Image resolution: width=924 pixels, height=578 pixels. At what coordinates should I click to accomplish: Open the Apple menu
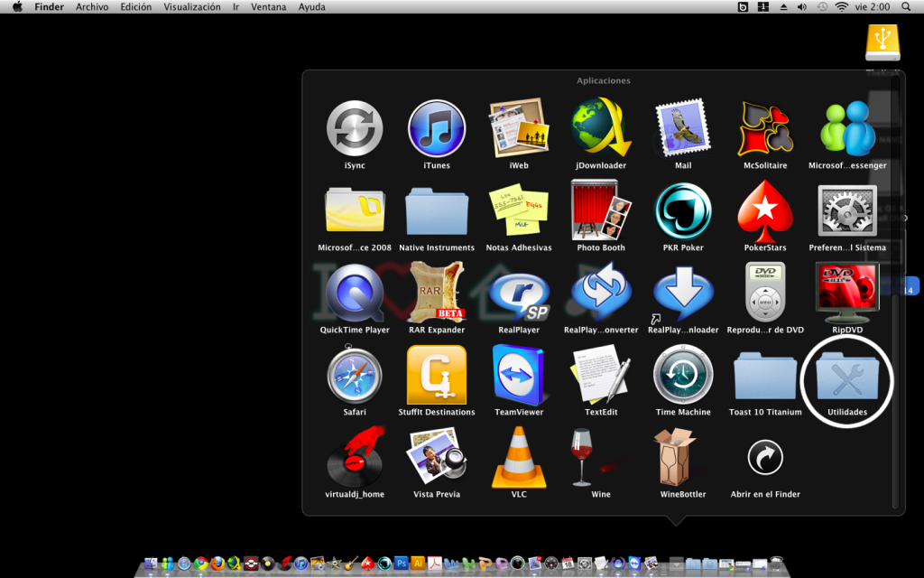point(18,7)
